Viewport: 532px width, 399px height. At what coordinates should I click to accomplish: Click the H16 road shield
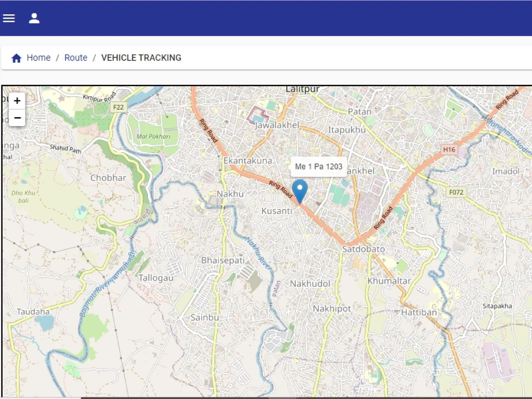(449, 149)
